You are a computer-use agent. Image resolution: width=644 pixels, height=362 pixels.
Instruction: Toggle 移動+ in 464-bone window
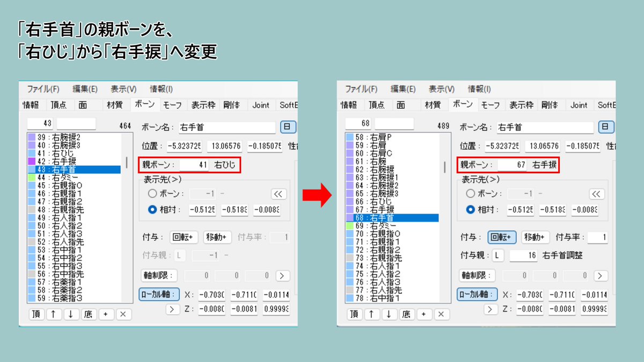(x=217, y=237)
